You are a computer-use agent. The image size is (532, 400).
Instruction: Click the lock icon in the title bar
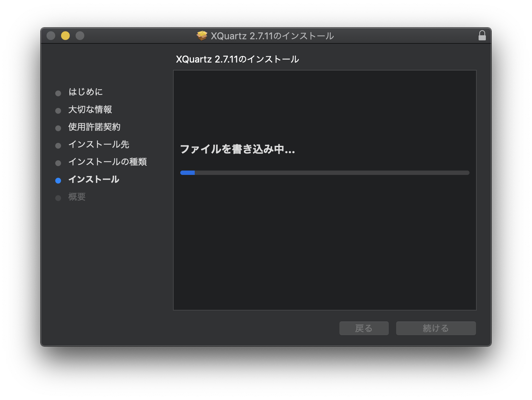tap(482, 36)
